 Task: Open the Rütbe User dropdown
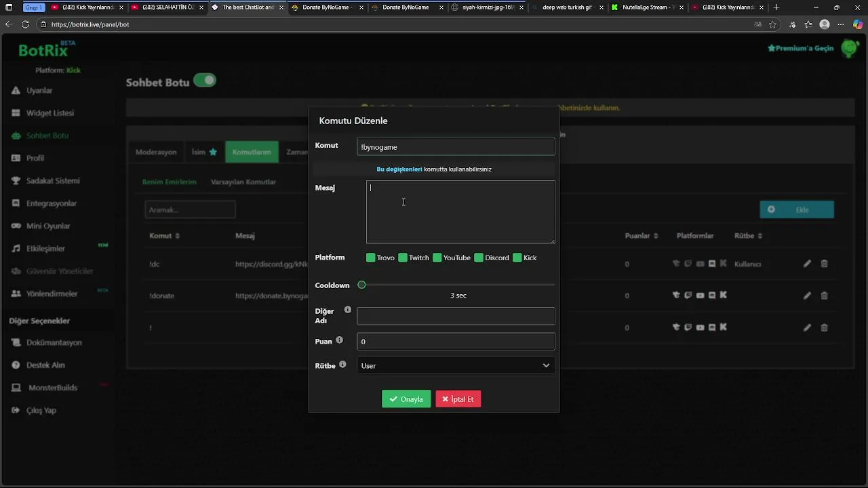pyautogui.click(x=456, y=365)
